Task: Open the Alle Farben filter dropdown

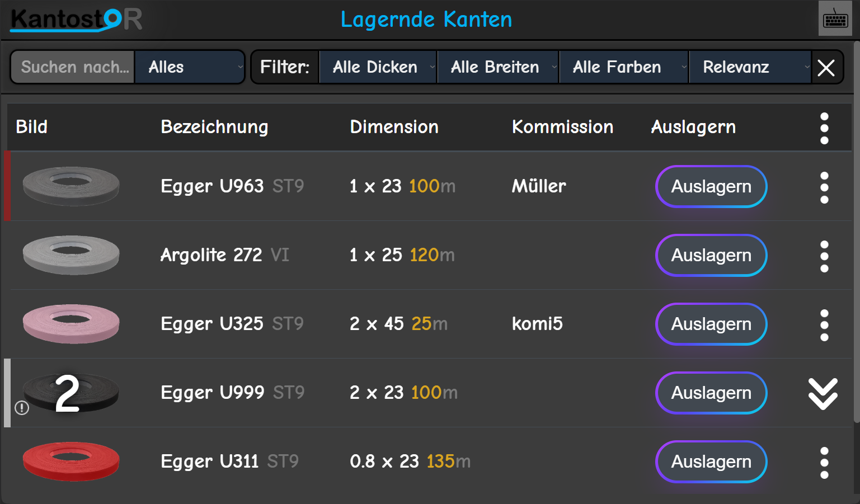Action: pyautogui.click(x=623, y=67)
